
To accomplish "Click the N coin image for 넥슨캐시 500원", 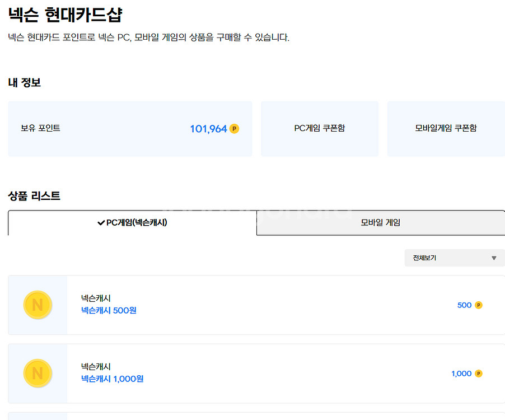I will pyautogui.click(x=38, y=305).
